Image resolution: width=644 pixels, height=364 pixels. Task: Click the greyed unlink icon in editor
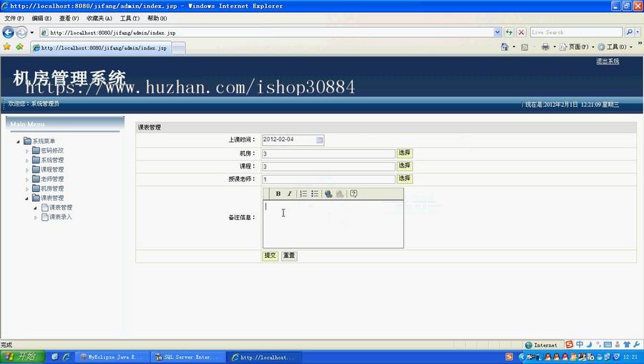[340, 193]
